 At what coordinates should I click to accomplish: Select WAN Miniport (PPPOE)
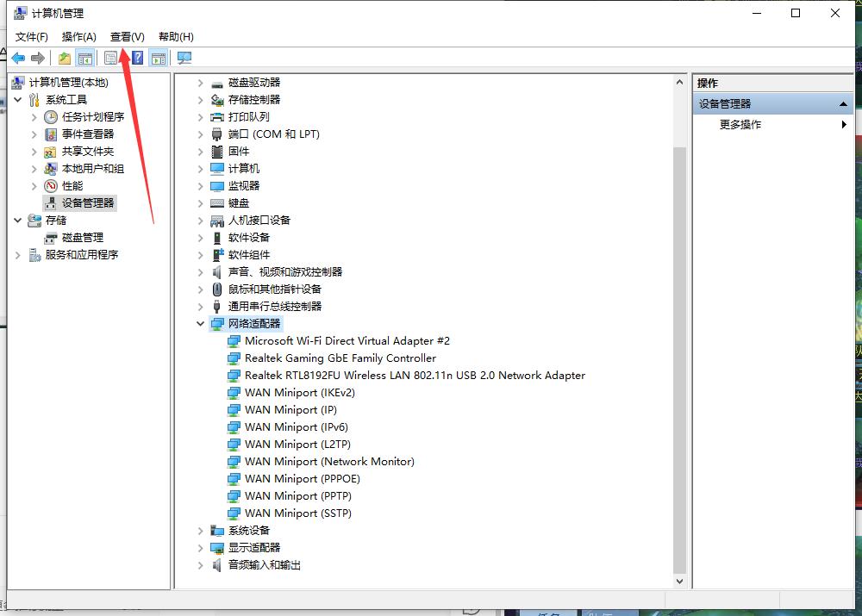(303, 479)
